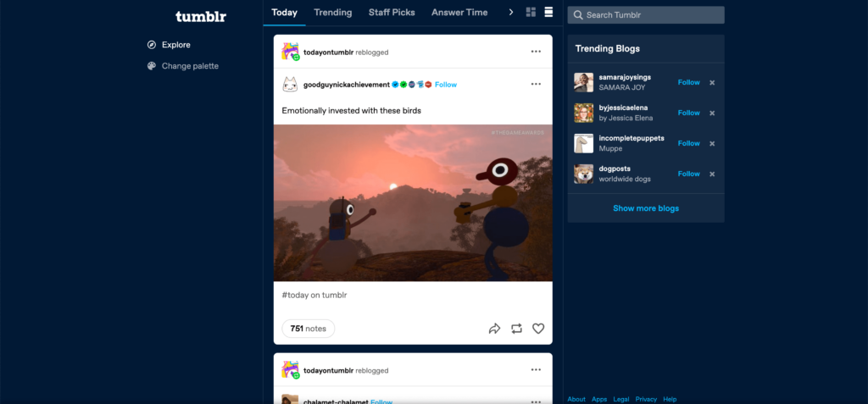
Task: Click the search magnifier icon
Action: pyautogui.click(x=578, y=15)
